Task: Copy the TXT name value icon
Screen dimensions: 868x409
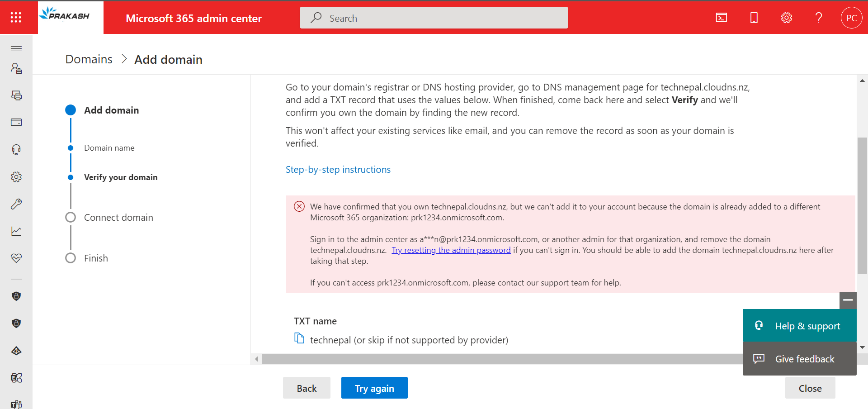Action: tap(299, 338)
